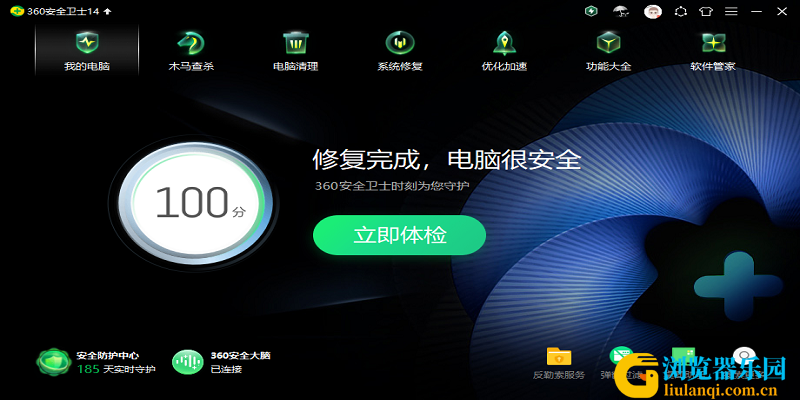Go to the 优化加速 optimization tab
The height and width of the screenshot is (400, 800).
(x=504, y=51)
